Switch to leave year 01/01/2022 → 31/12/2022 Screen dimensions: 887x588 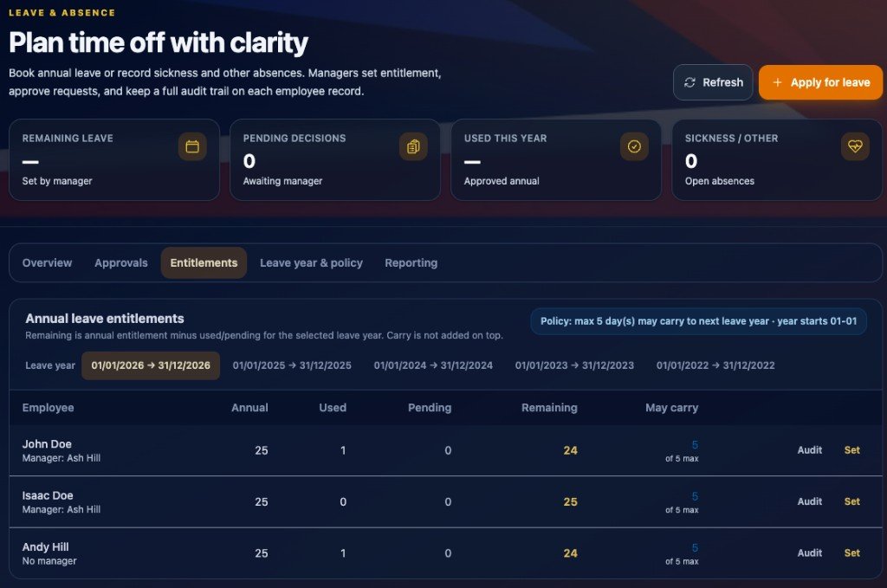[715, 365]
